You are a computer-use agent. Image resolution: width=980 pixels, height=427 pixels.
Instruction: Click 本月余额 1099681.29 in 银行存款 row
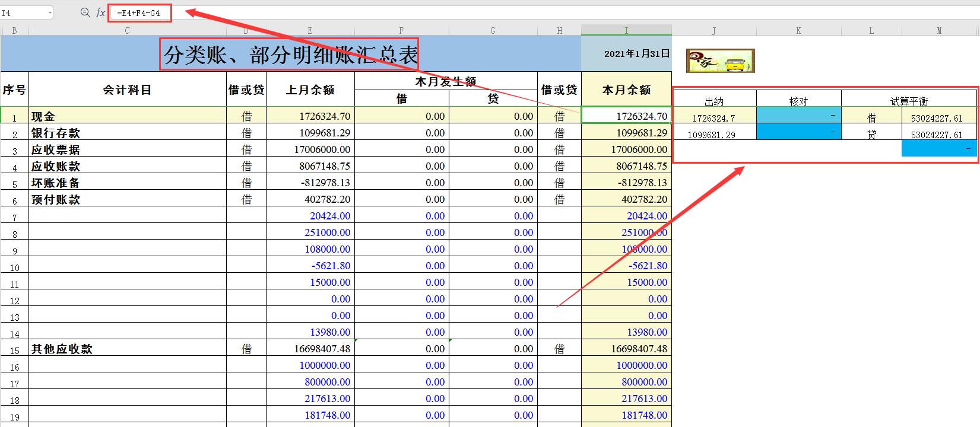pos(626,133)
